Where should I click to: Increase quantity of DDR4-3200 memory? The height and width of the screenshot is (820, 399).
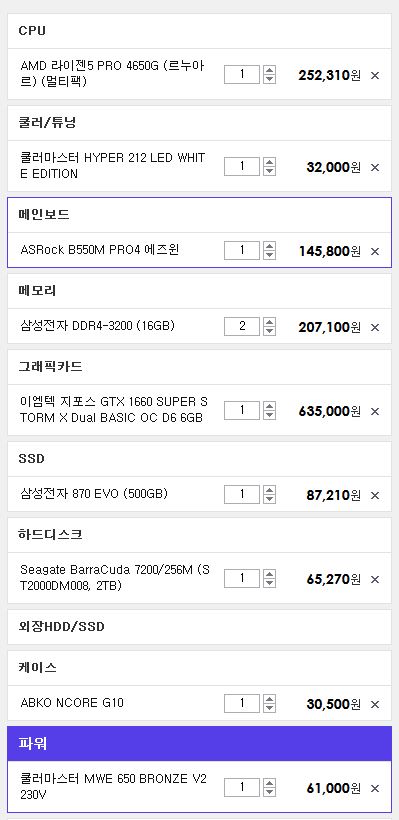269,322
